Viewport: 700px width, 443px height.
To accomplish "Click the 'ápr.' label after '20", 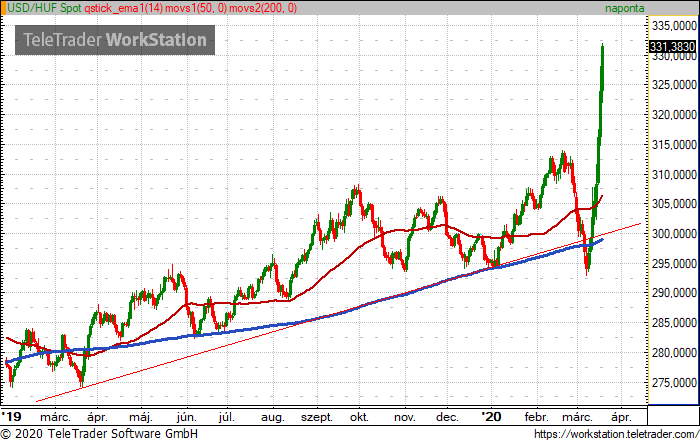I will coord(621,418).
